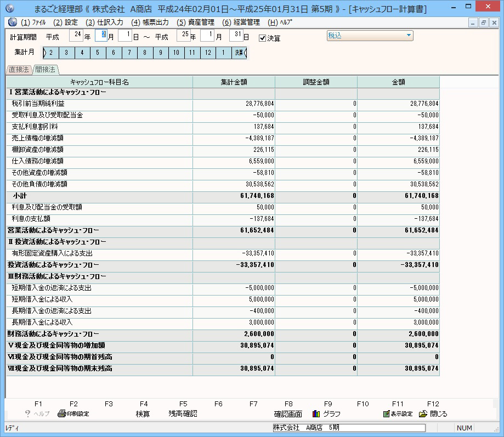Select the 有形固定資産購入による支出 row label

[52, 253]
